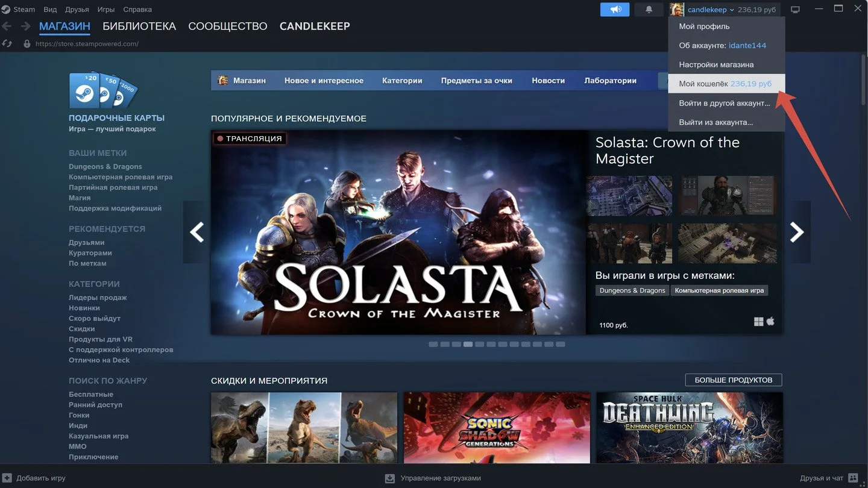Open Управление загрузками
868x488 pixels.
441,478
